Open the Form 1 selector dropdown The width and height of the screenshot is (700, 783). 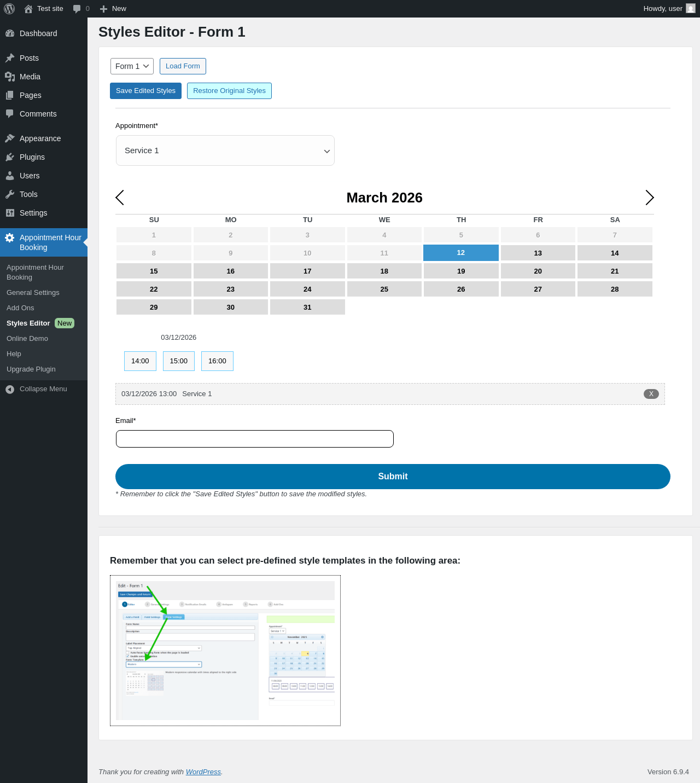tap(132, 66)
